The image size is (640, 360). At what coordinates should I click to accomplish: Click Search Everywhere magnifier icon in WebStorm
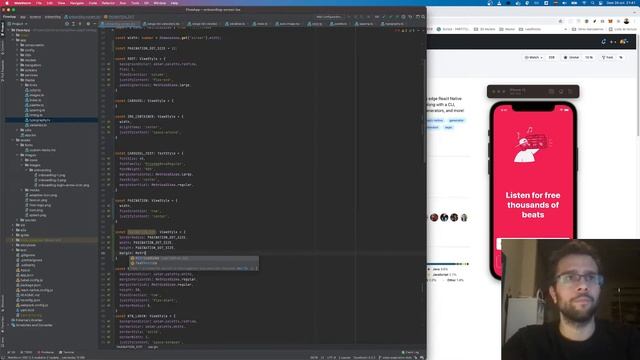click(423, 17)
